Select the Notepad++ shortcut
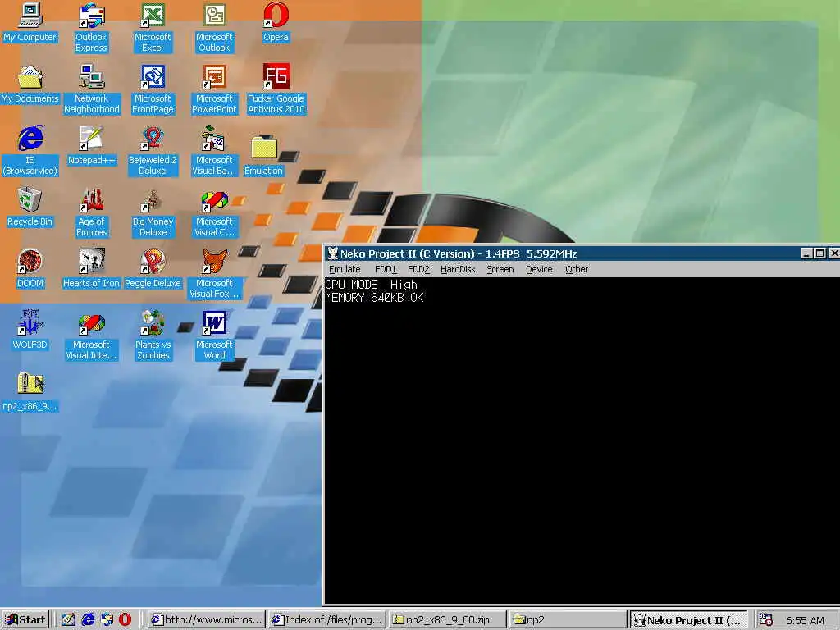The width and height of the screenshot is (840, 630). (x=92, y=146)
